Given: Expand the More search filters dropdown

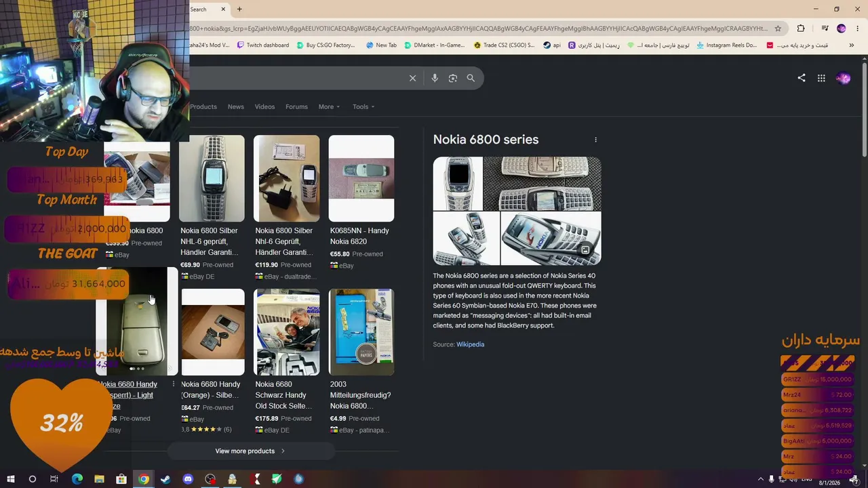Looking at the screenshot, I should pos(329,106).
